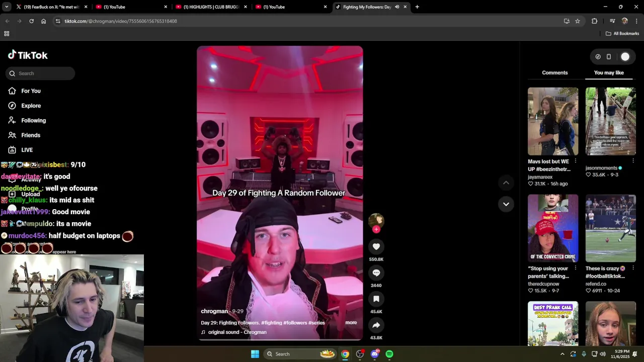
Task: Follow chrogman with the red plus button
Action: click(376, 229)
